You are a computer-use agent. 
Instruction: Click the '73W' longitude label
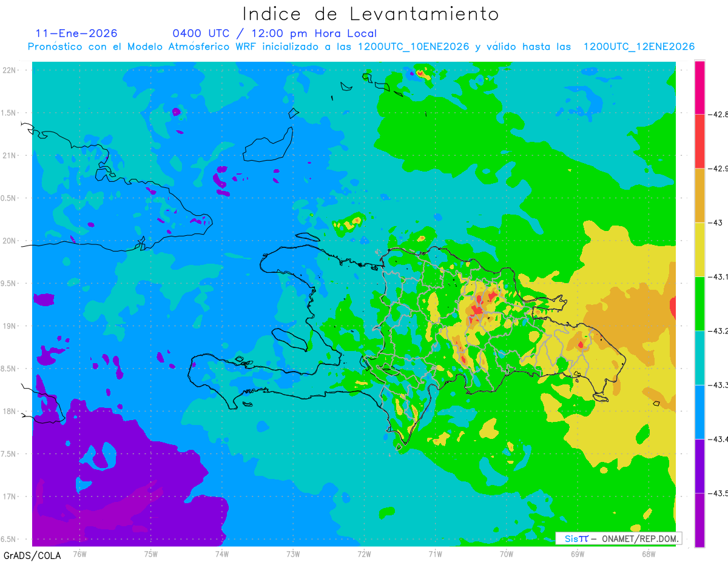[292, 554]
